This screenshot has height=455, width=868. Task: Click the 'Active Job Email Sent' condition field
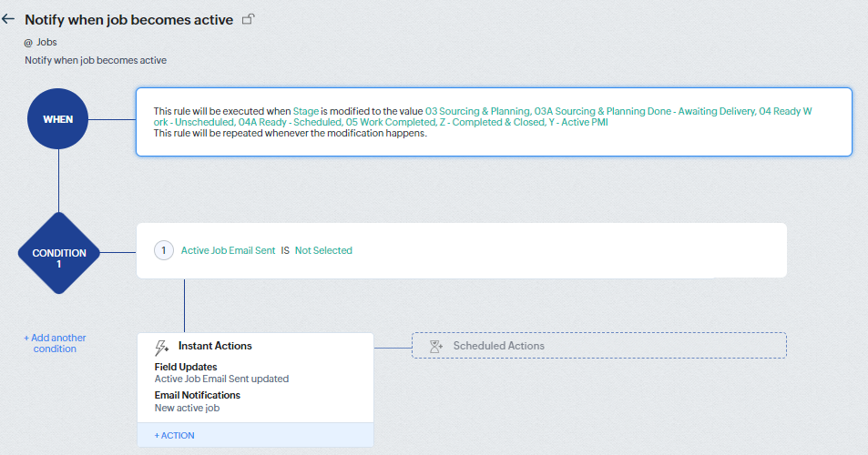[228, 250]
